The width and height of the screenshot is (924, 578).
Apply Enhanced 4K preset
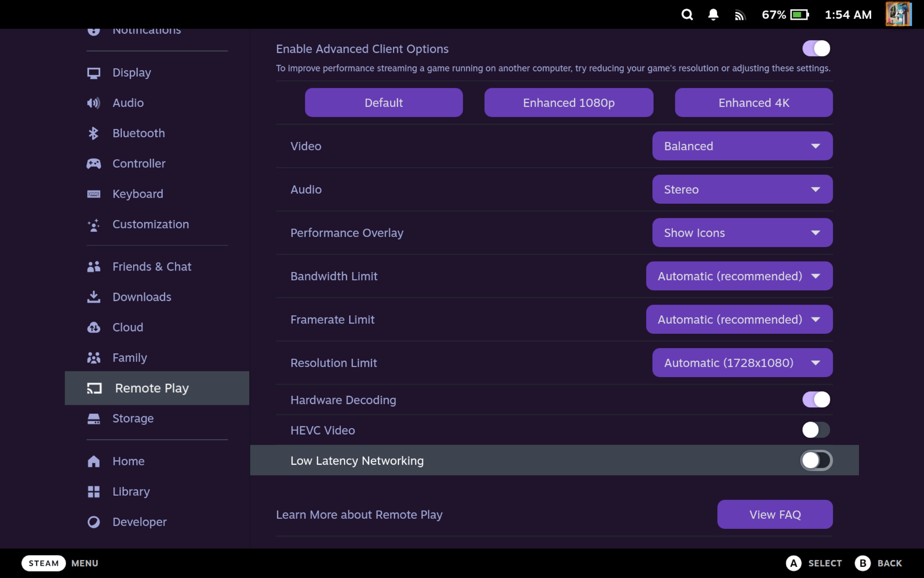tap(754, 103)
